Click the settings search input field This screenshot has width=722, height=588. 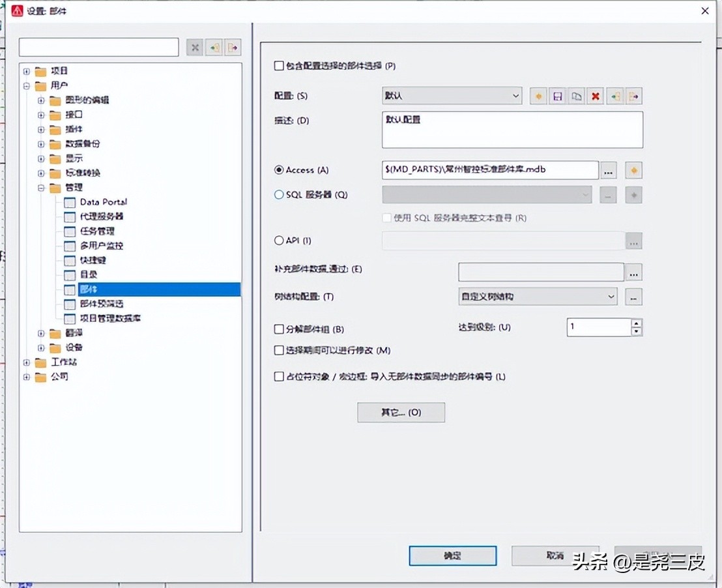99,48
